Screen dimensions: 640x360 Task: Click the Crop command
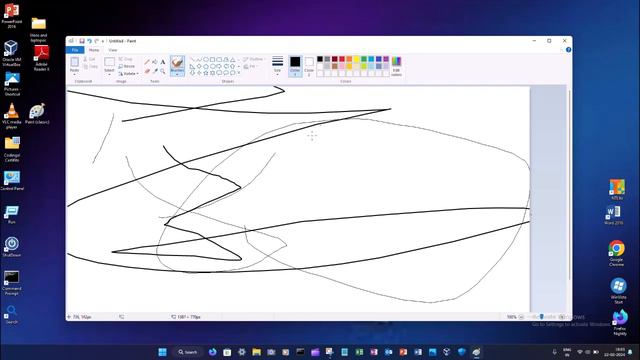coord(126,59)
